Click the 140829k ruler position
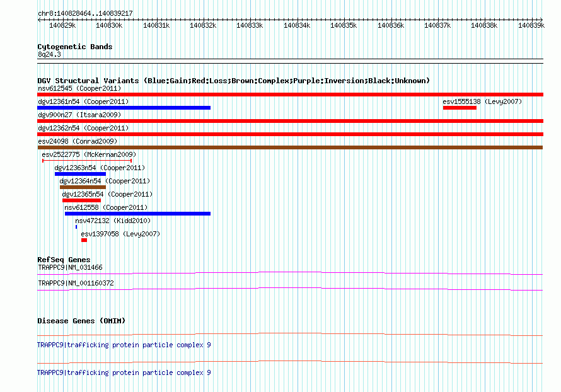 click(x=62, y=25)
